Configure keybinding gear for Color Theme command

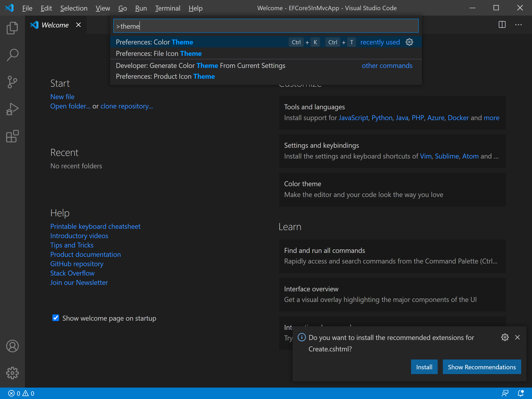409,42
